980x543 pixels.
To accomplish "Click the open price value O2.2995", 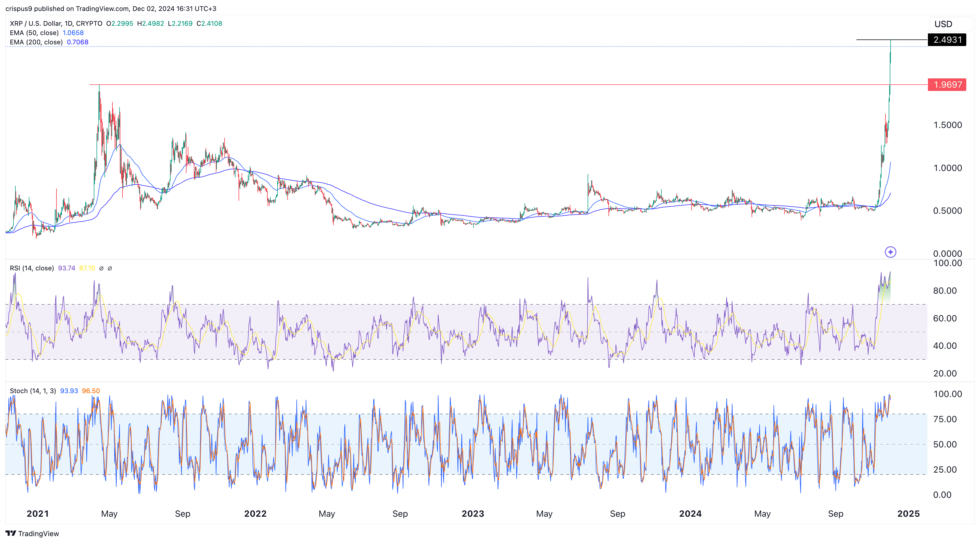I will tap(120, 23).
